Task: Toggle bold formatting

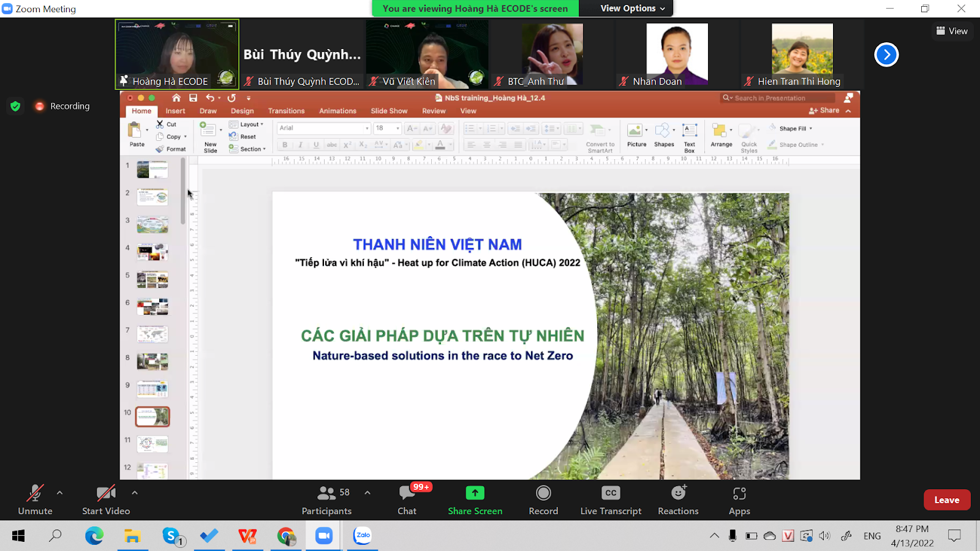Action: pos(285,145)
